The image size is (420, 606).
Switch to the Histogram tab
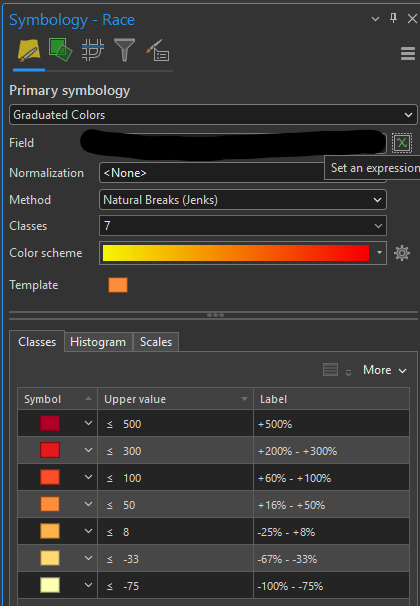click(98, 342)
